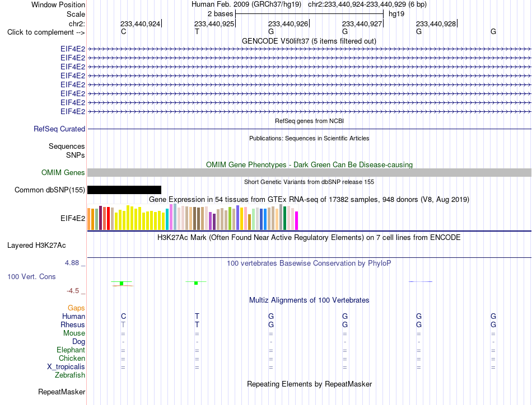Viewport: 532px width, 405px height.
Task: Click the 'chr2:' ruler label
Action: coord(77,23)
